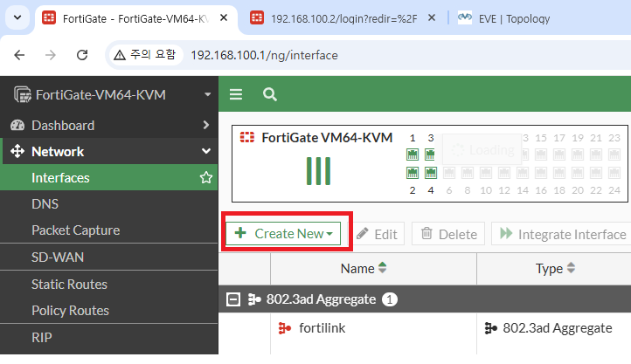Click the security warning icon in address bar

pyautogui.click(x=120, y=55)
